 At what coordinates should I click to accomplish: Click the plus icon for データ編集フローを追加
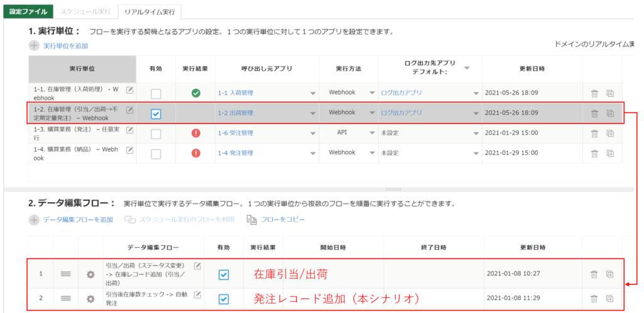[x=34, y=220]
